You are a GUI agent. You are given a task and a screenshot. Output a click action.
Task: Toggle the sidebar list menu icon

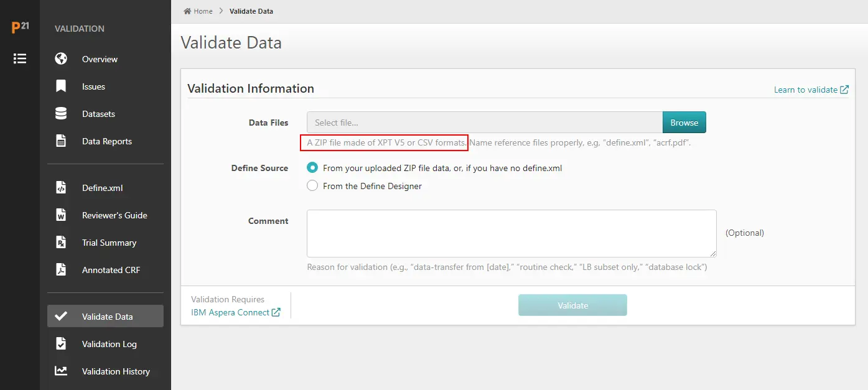pyautogui.click(x=20, y=58)
